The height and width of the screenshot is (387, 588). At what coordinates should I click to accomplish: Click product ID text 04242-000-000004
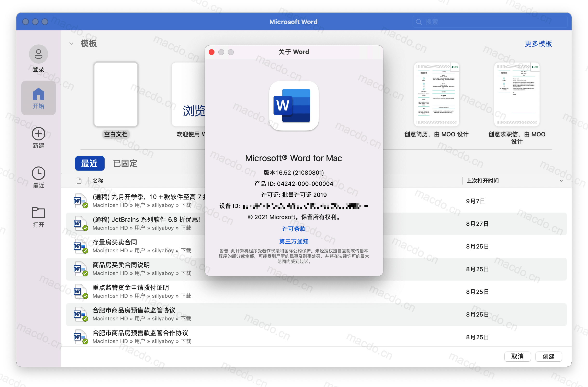[x=305, y=184]
